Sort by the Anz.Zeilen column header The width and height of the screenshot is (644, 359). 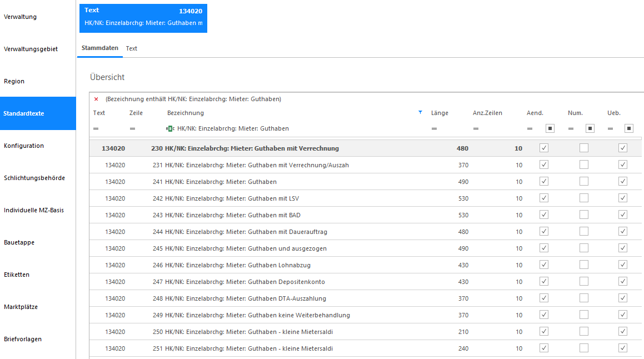[x=487, y=113]
